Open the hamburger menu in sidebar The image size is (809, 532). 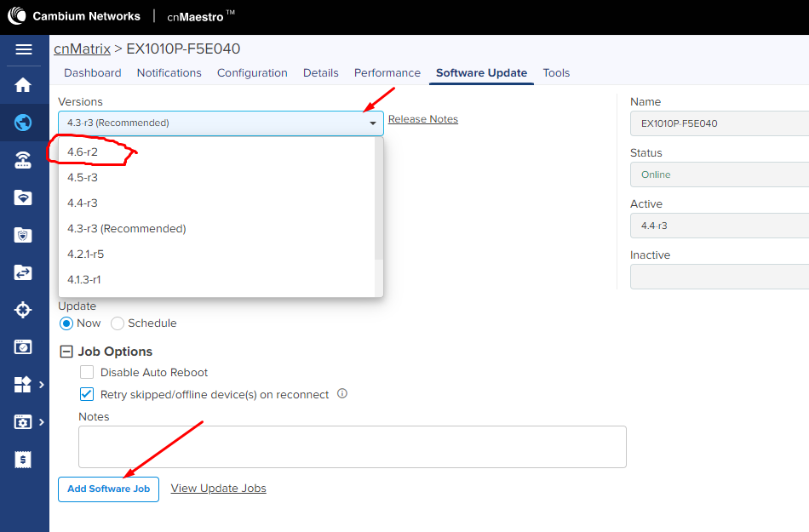[x=24, y=49]
